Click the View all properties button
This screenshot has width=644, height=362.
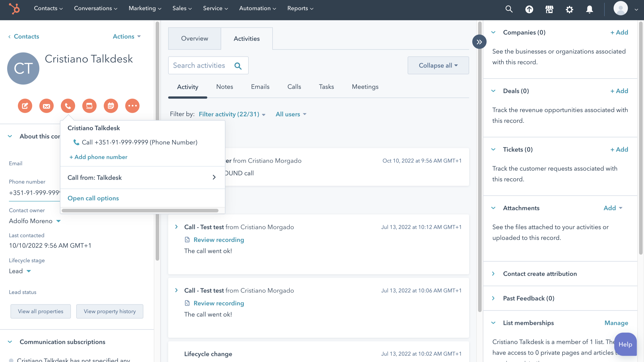(x=40, y=311)
